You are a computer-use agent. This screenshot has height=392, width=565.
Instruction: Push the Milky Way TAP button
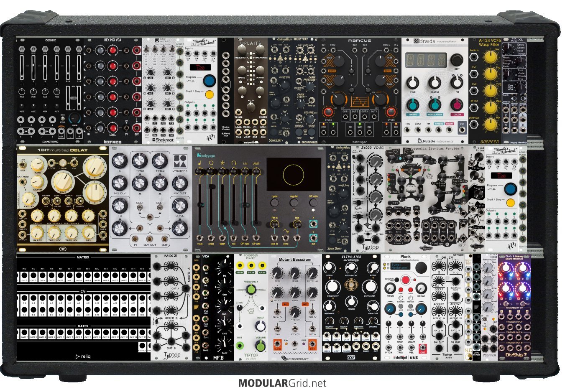(312, 131)
